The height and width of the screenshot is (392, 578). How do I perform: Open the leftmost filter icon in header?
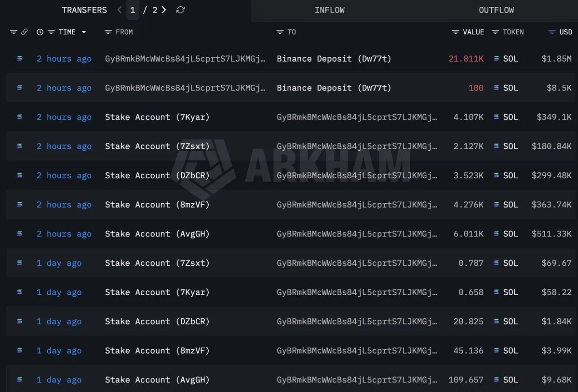point(13,32)
